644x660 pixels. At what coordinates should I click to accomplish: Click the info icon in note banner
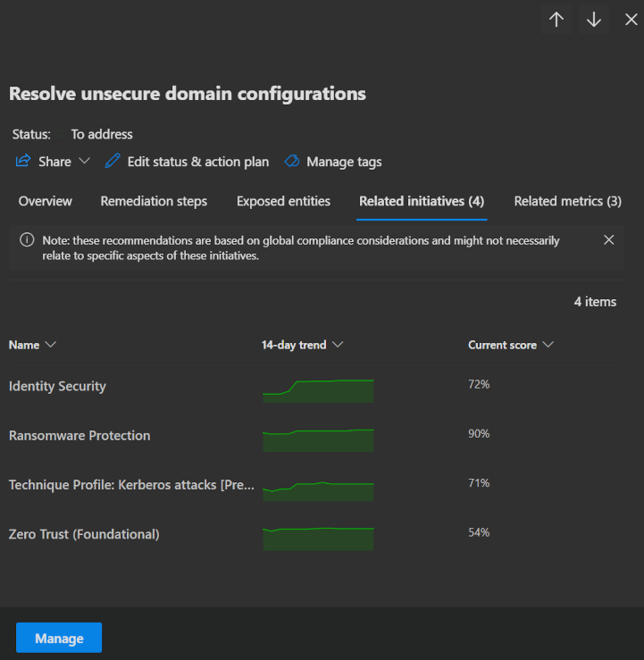27,240
